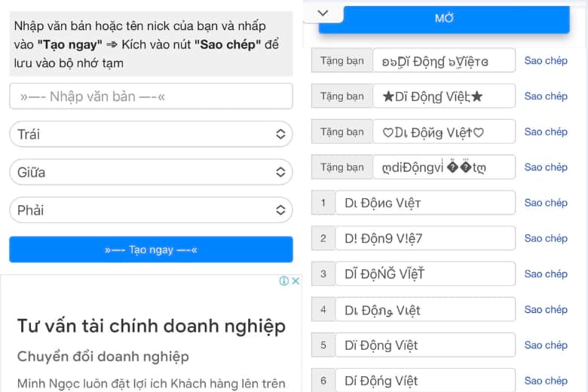
Task: Click Sao chép for result 4
Action: (546, 310)
